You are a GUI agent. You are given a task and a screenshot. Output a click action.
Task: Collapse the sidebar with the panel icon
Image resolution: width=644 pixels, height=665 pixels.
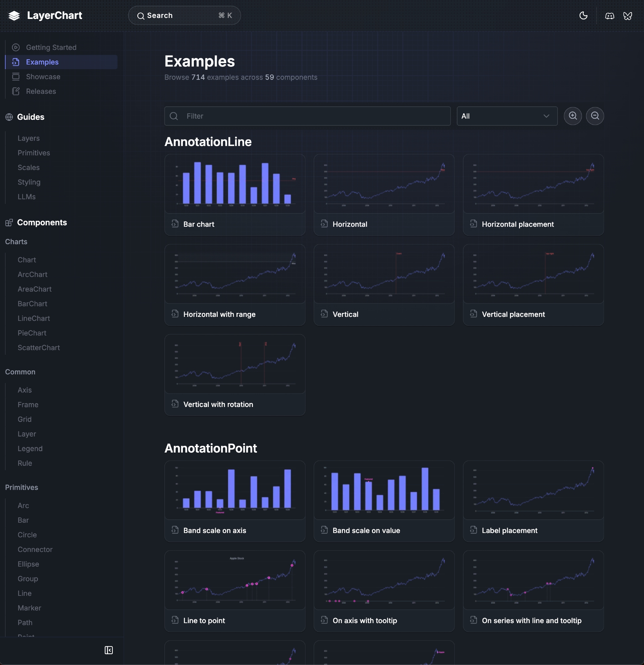click(109, 650)
